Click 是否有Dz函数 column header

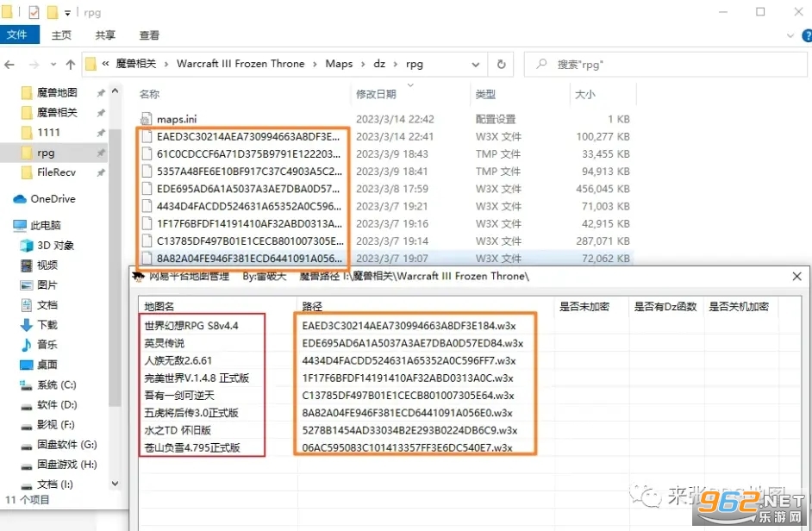665,307
